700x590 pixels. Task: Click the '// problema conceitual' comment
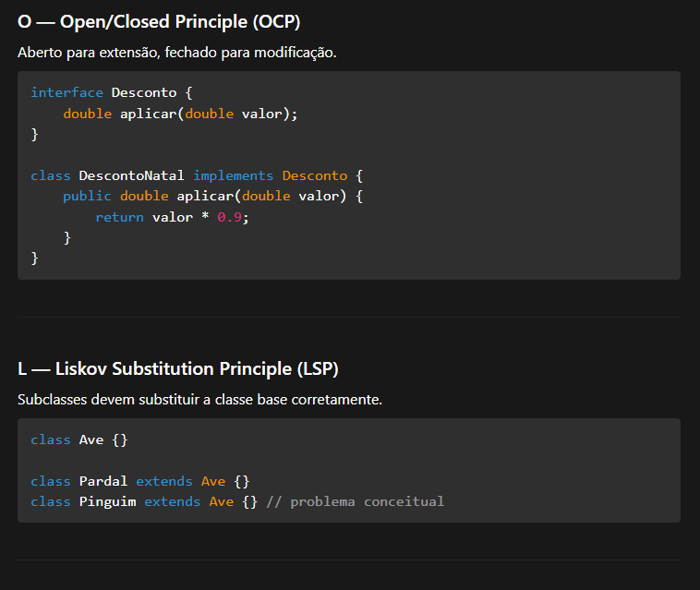[x=355, y=501]
